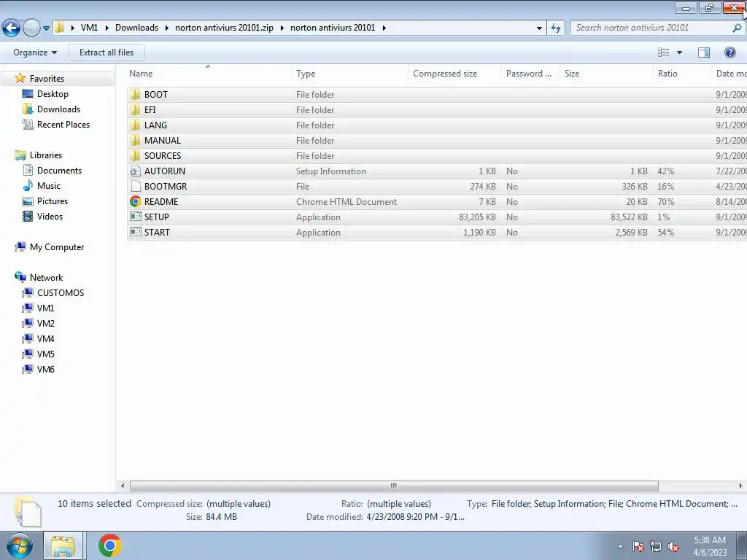Open the Organize menu

pos(35,52)
